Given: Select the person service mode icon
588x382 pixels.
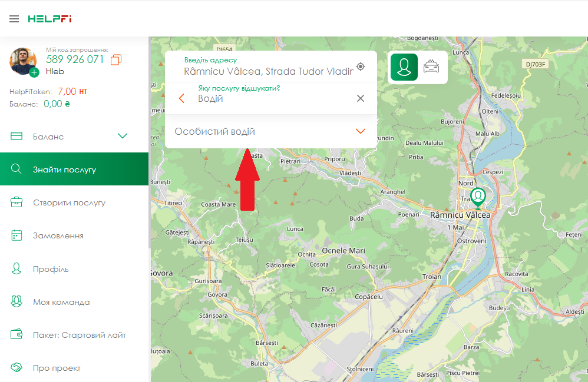Looking at the screenshot, I should click(x=404, y=67).
